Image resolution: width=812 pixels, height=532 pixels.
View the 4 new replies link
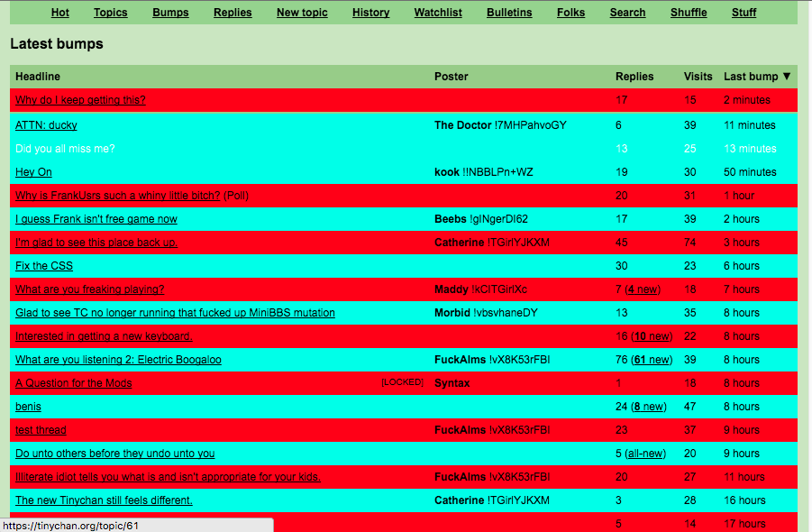point(642,289)
